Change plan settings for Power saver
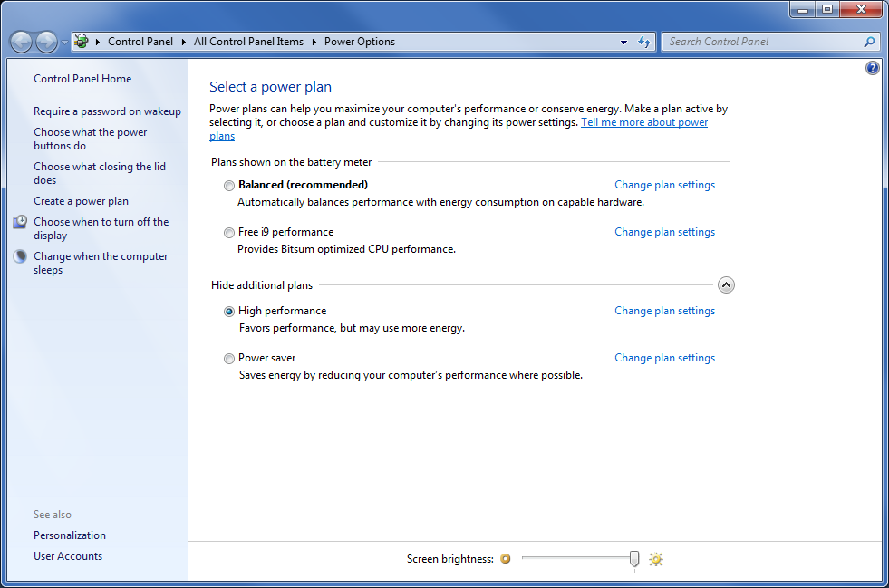The height and width of the screenshot is (588, 889). pyautogui.click(x=664, y=358)
